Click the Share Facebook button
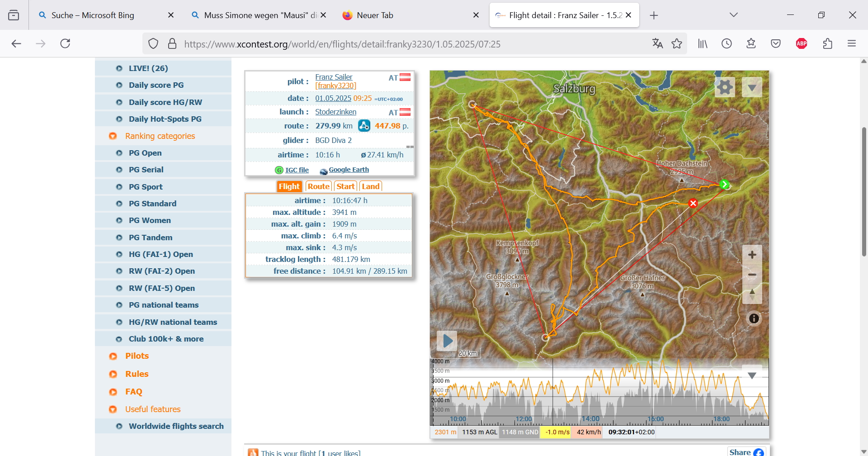This screenshot has height=456, width=868. point(746,452)
